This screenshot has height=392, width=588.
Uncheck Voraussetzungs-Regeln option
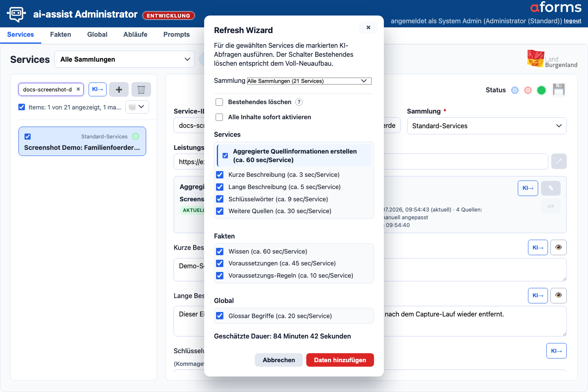(220, 276)
